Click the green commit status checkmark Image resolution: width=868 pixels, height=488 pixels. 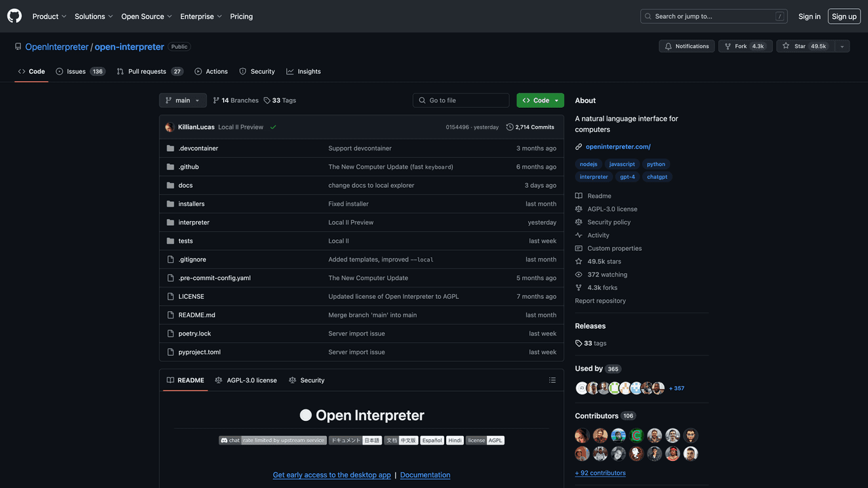pos(273,127)
